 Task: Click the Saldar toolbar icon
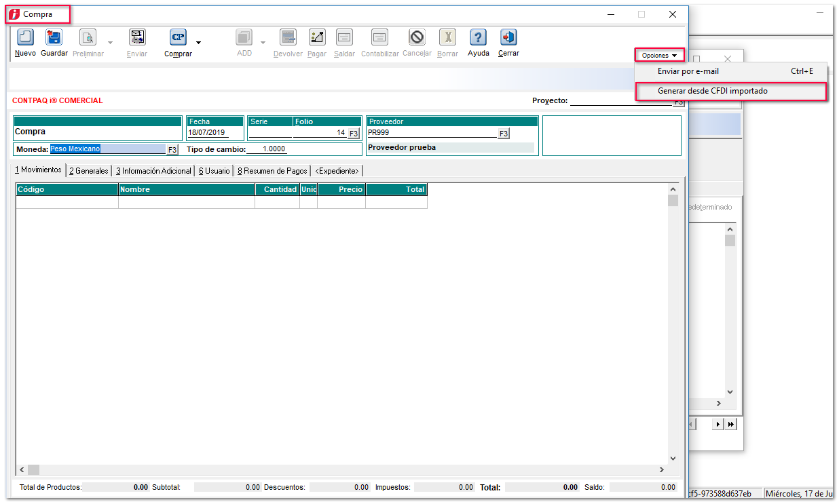pyautogui.click(x=344, y=37)
